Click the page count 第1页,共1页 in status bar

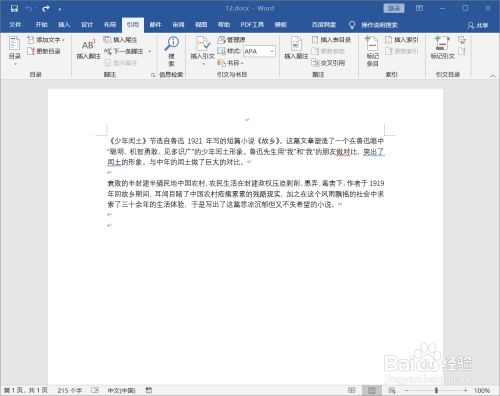[26, 390]
